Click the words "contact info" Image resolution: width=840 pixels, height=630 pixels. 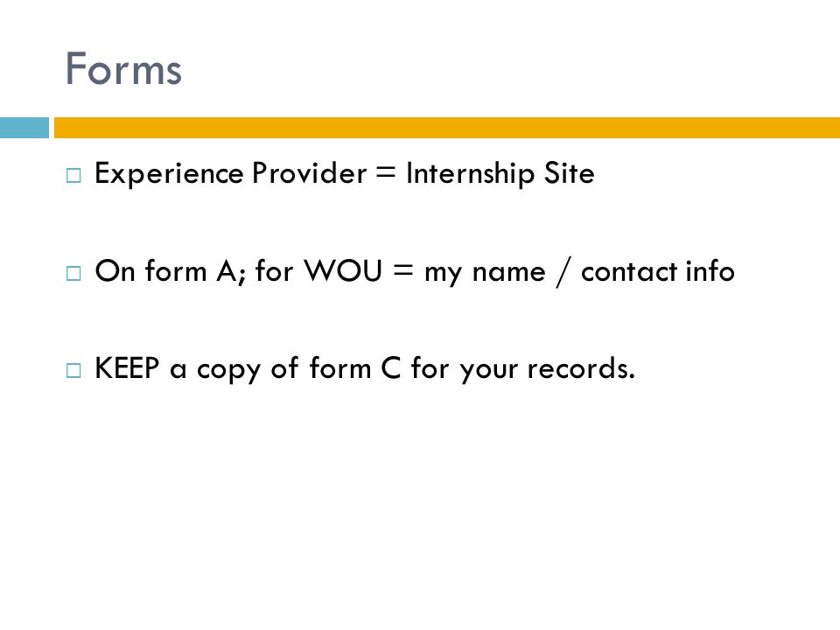(658, 271)
